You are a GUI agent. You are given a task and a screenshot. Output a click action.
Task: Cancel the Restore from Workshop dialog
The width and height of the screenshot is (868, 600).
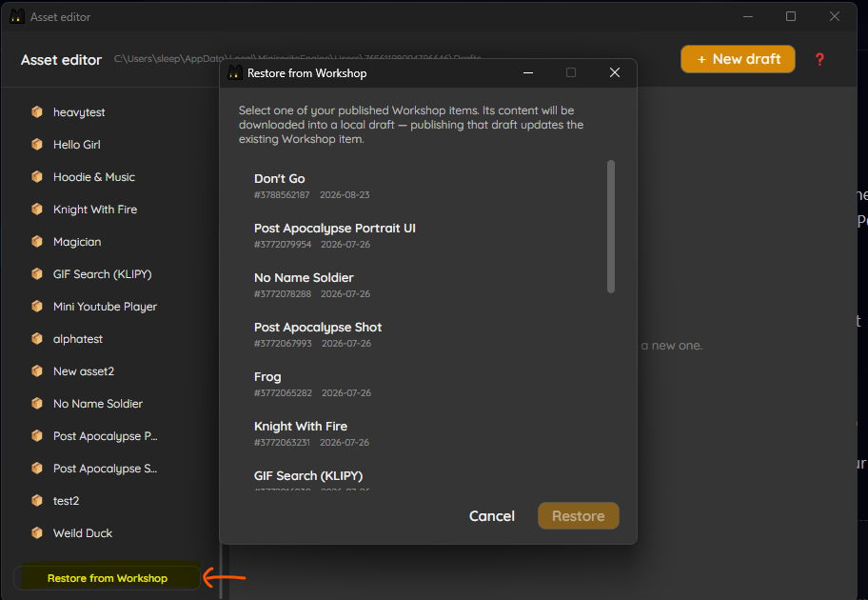(x=492, y=516)
